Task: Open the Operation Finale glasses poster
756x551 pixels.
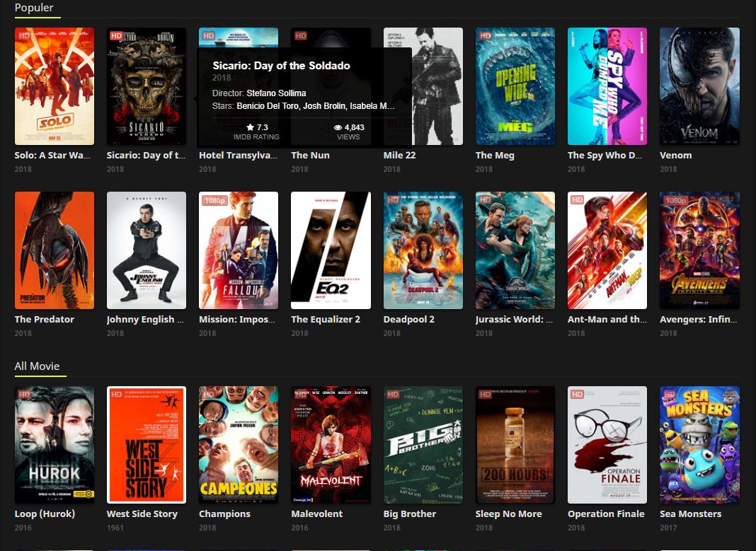Action: pos(607,445)
